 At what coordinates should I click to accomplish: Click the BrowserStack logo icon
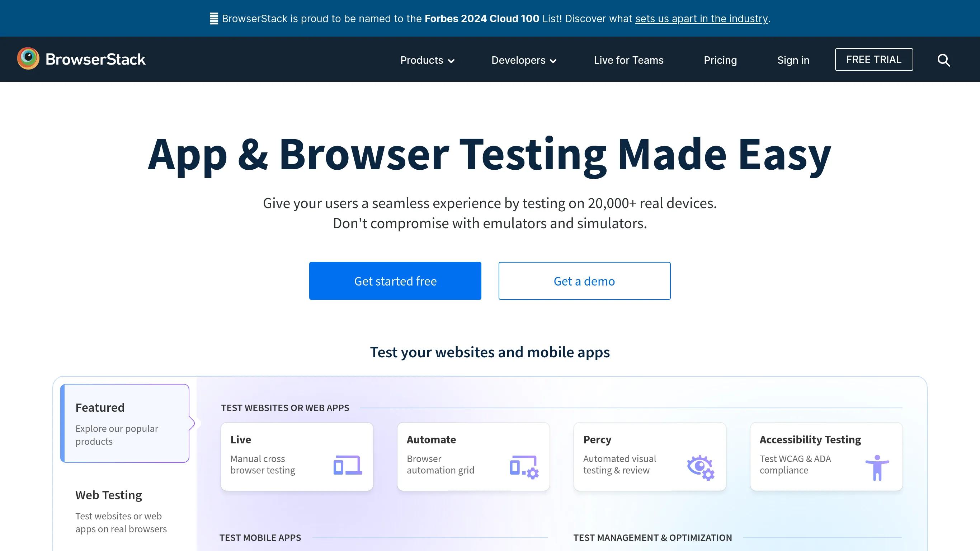27,59
